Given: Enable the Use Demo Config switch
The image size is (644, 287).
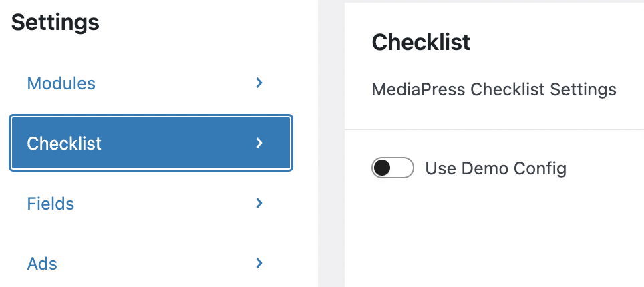Looking at the screenshot, I should click(393, 168).
